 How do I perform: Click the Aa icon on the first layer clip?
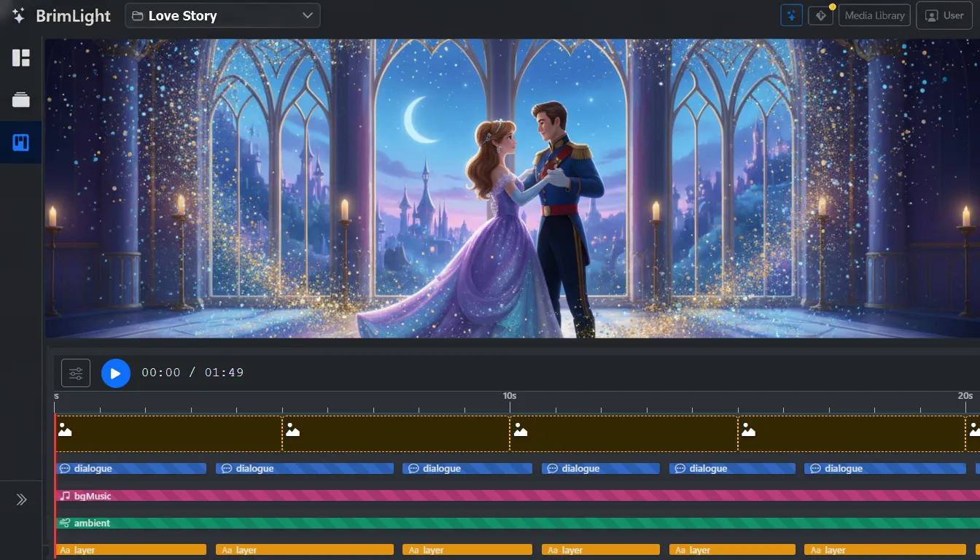click(63, 550)
